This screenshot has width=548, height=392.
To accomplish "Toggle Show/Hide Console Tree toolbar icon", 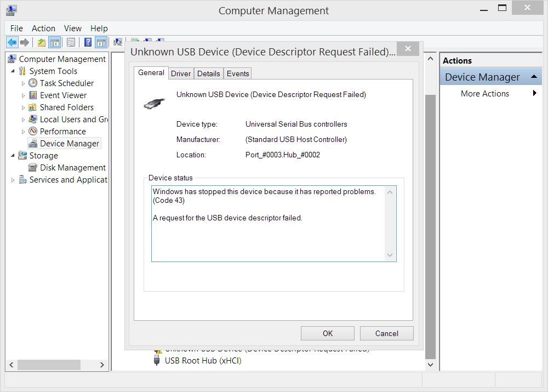I will click(x=55, y=43).
